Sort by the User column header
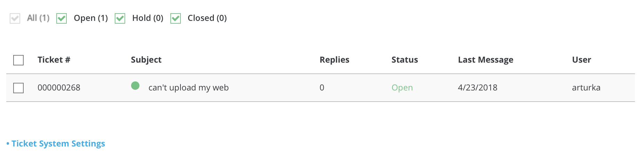The height and width of the screenshot is (167, 644). coord(581,60)
